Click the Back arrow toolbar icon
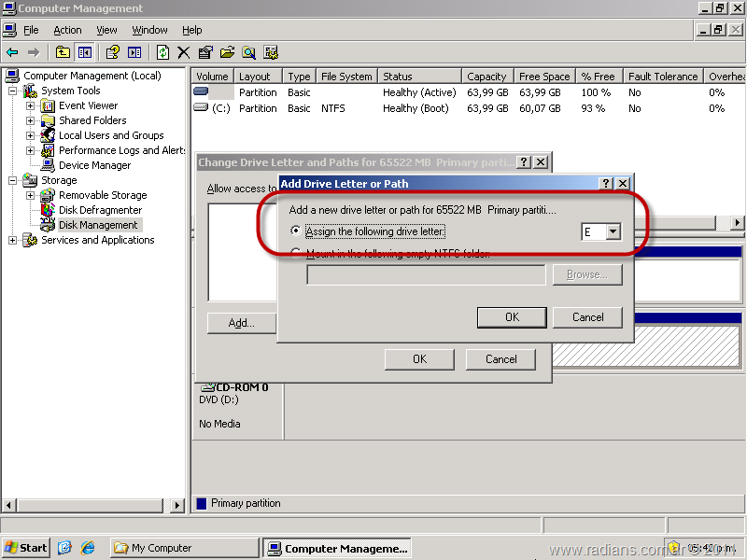 click(x=12, y=53)
